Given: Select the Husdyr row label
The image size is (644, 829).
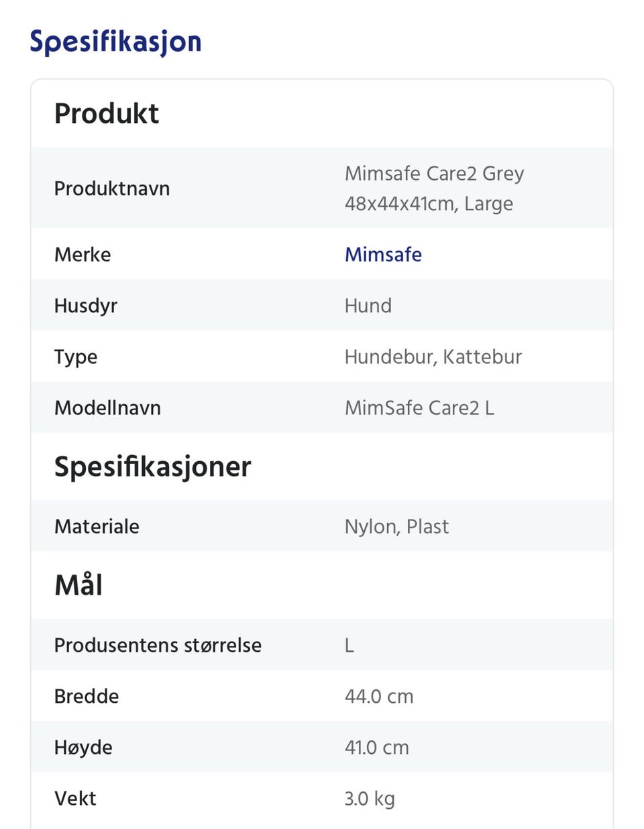Looking at the screenshot, I should tap(86, 305).
